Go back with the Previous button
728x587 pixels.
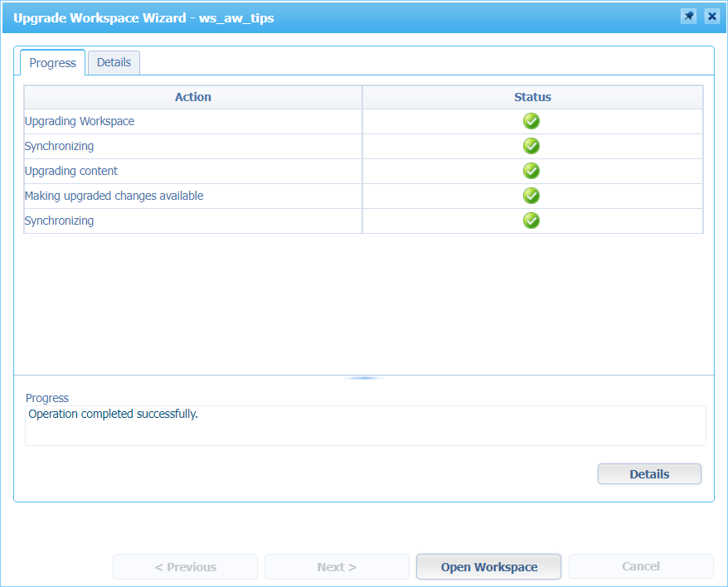click(x=185, y=567)
